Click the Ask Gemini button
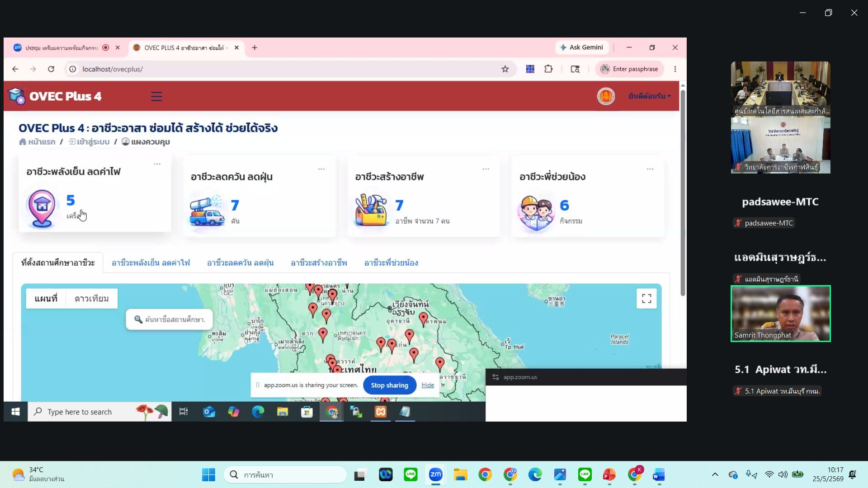This screenshot has width=868, height=488. coord(582,47)
